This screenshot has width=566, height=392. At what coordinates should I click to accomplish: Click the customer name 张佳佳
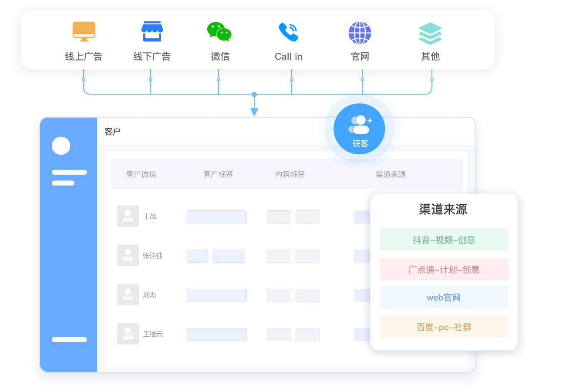153,256
